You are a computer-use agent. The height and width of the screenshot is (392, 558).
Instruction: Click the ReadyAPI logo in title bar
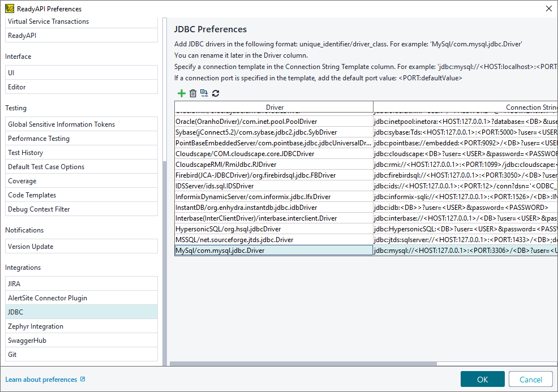point(10,8)
